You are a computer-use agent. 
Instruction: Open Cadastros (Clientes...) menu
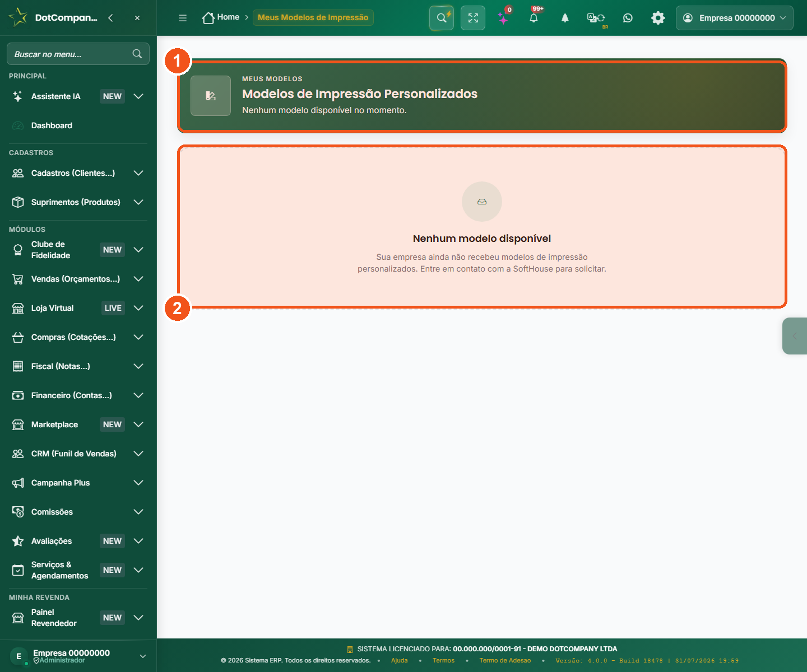pyautogui.click(x=78, y=173)
